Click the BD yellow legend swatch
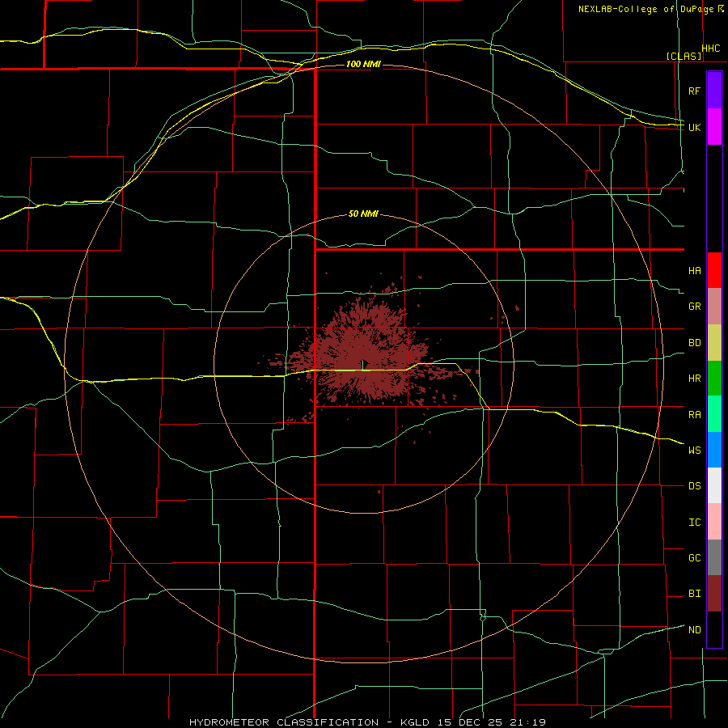The image size is (728, 728). coord(714,343)
